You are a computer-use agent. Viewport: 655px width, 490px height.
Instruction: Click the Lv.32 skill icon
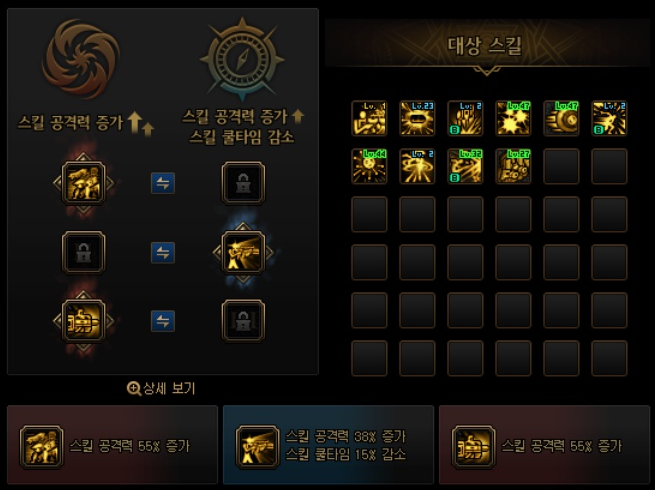(465, 167)
